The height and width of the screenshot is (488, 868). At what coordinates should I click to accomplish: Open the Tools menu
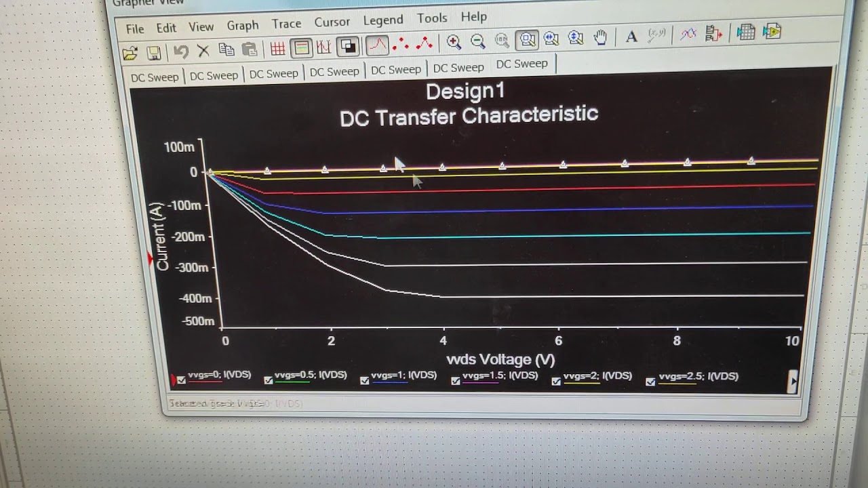pos(432,18)
